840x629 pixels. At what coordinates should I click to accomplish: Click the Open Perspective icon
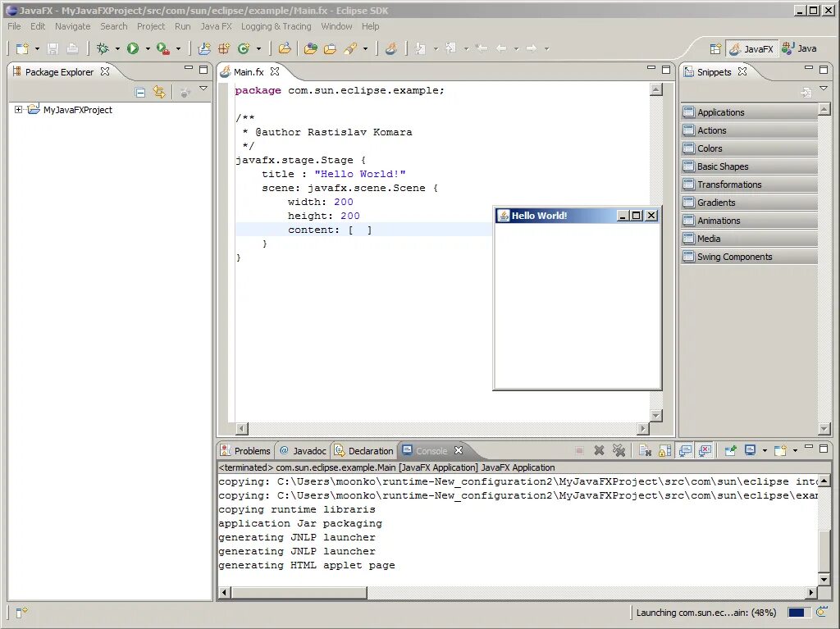715,48
